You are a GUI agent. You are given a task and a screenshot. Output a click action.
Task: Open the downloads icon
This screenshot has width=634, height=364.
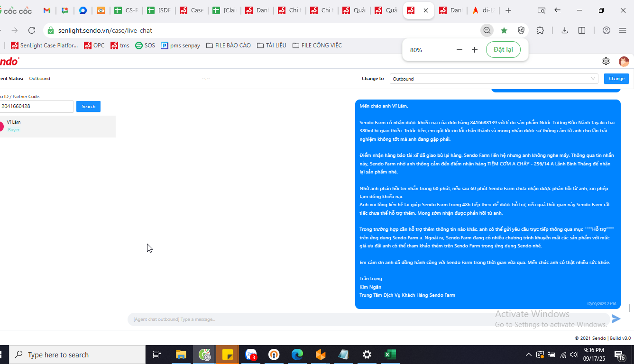point(565,30)
